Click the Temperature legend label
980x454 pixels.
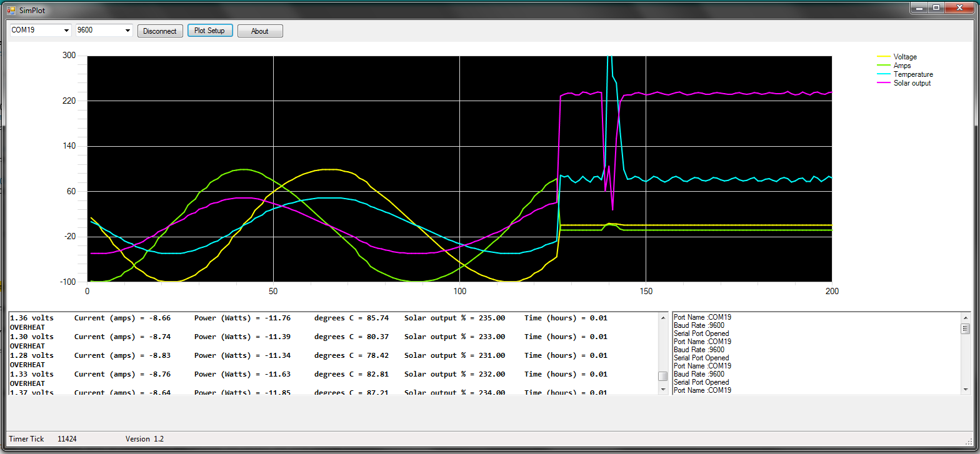click(913, 74)
